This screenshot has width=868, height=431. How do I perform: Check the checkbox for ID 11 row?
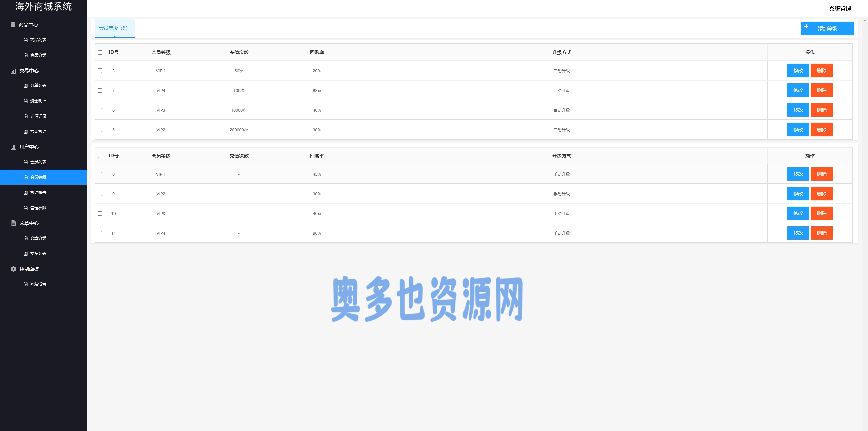[x=100, y=233]
